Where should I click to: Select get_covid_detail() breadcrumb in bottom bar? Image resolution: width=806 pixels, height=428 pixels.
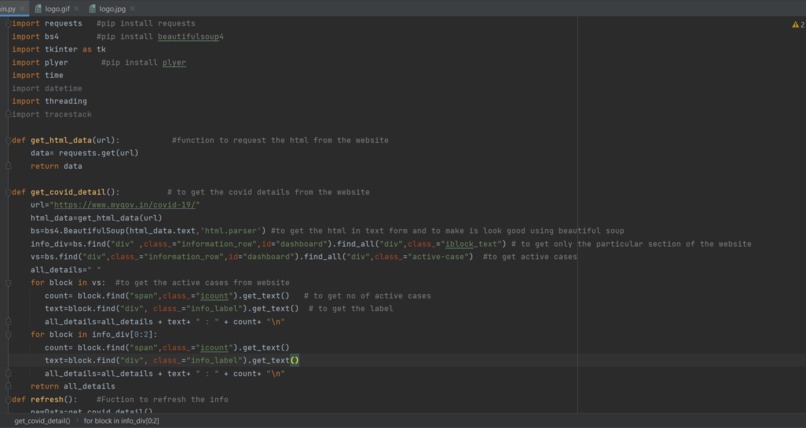[42, 421]
